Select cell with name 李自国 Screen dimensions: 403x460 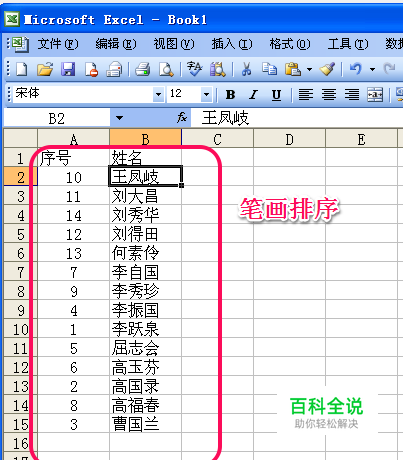tap(146, 272)
